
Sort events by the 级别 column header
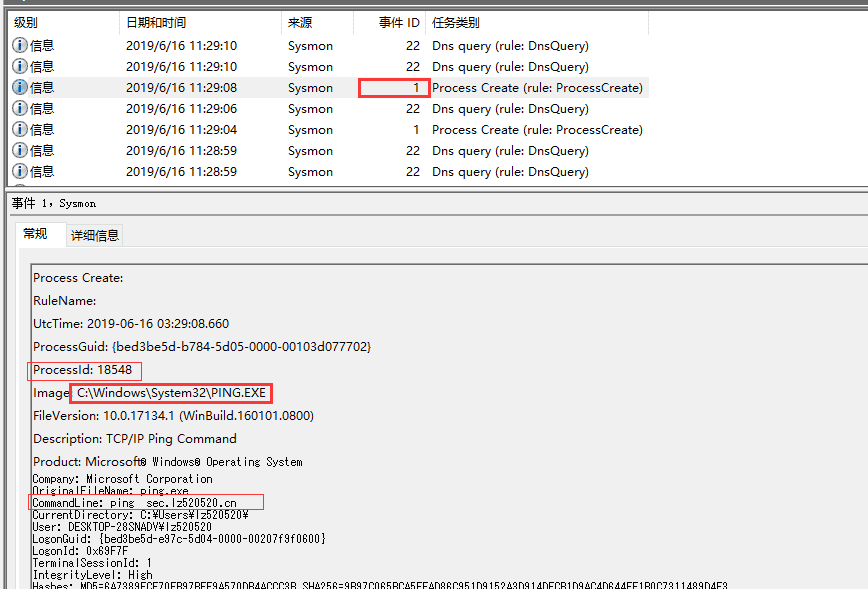tap(26, 22)
